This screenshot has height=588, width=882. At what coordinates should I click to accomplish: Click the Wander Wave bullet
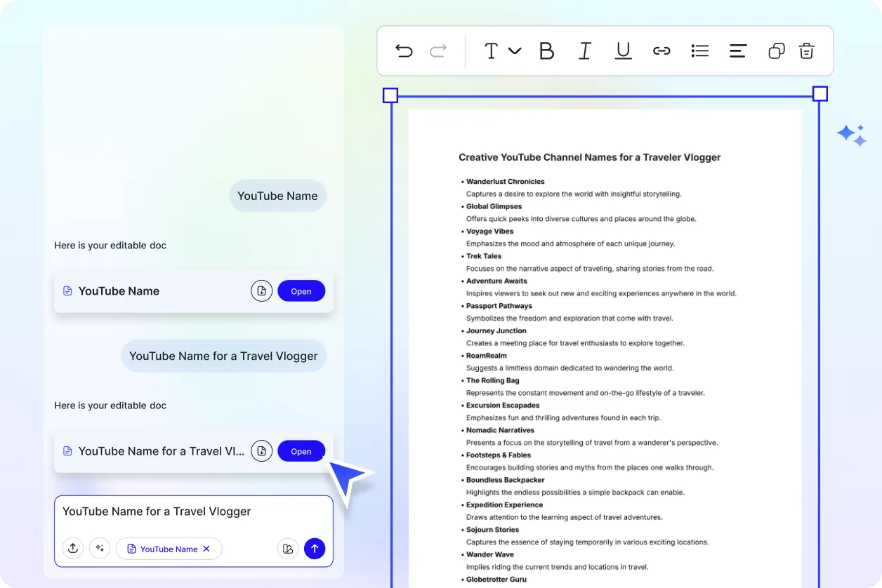pos(489,555)
